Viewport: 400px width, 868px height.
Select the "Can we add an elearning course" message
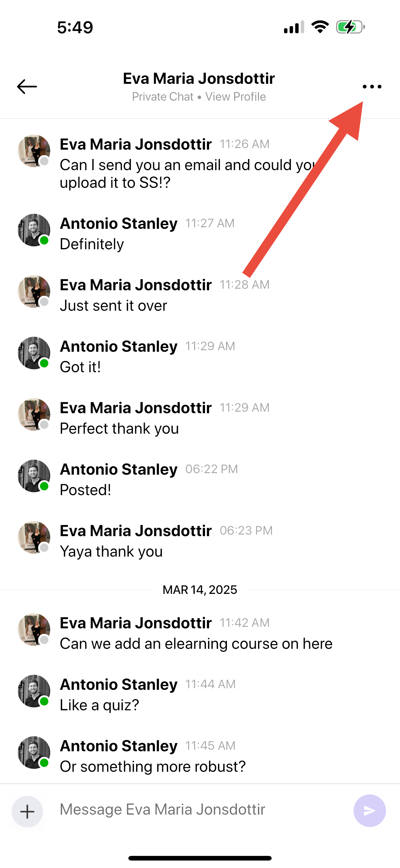click(x=196, y=644)
